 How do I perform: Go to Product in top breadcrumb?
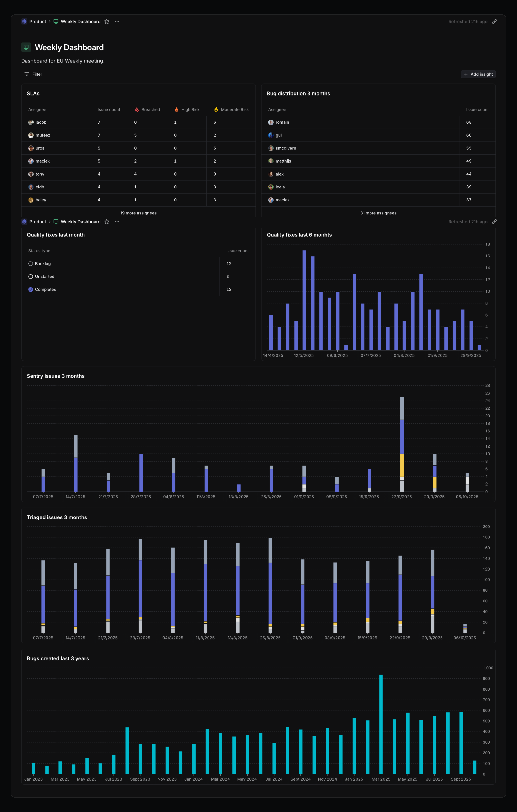coord(37,22)
